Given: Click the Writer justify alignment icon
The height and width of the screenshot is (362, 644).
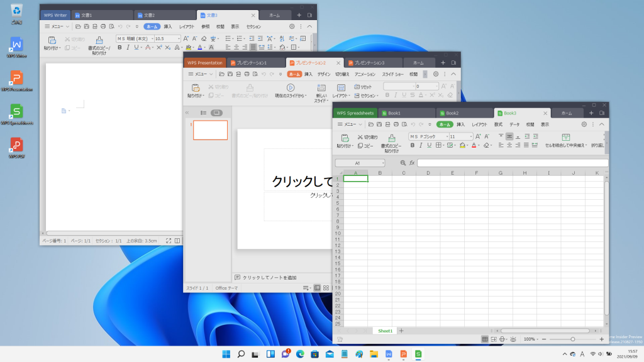Looking at the screenshot, I should (x=253, y=48).
